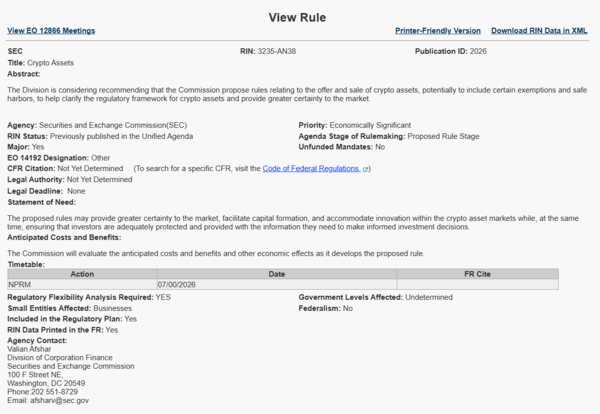600x414 pixels.
Task: Click the Action column header
Action: click(x=82, y=274)
